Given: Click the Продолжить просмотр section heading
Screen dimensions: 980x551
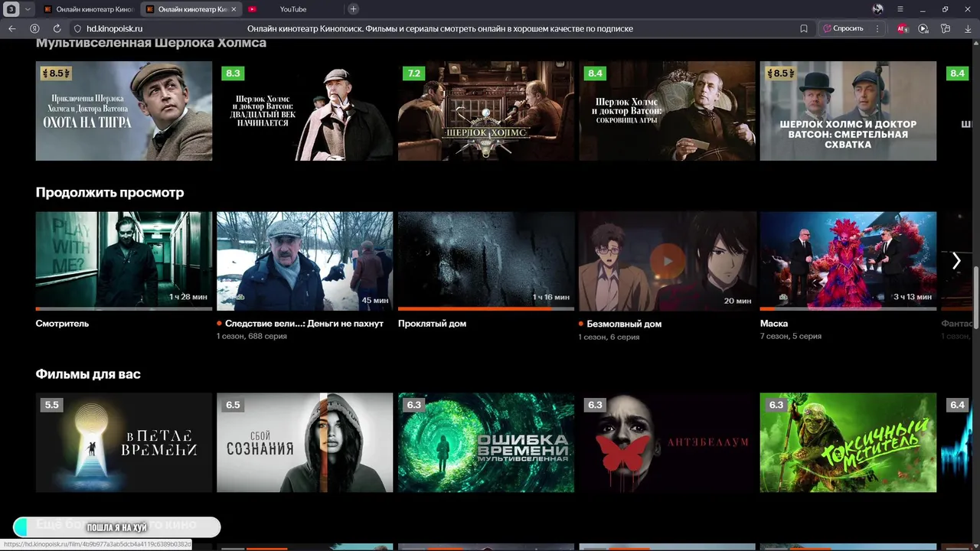Looking at the screenshot, I should [109, 193].
